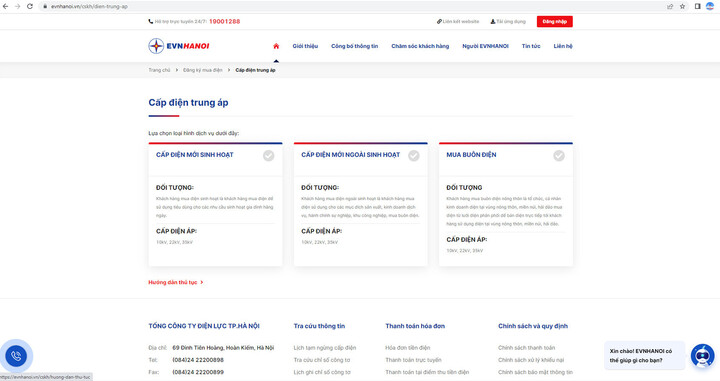Open the EVNHANOI chatbot robot icon
Screen dimensions: 720x381
point(703,355)
